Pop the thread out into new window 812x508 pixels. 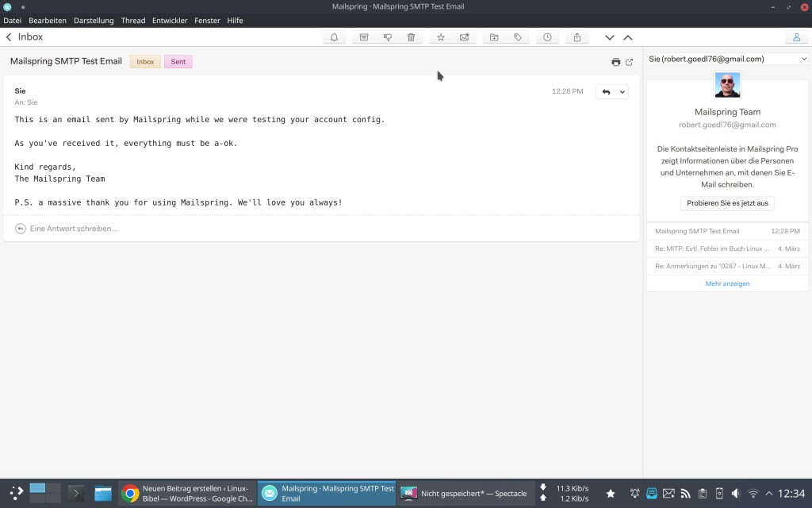pyautogui.click(x=629, y=62)
